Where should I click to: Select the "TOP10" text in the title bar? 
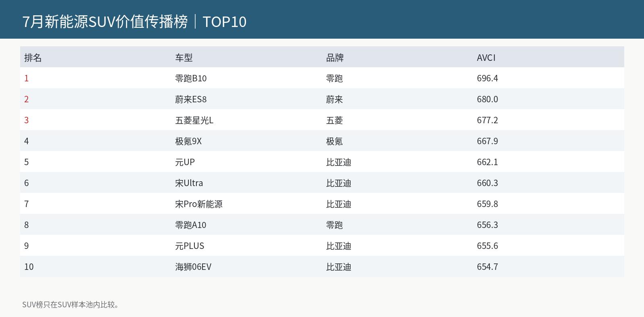pyautogui.click(x=225, y=22)
